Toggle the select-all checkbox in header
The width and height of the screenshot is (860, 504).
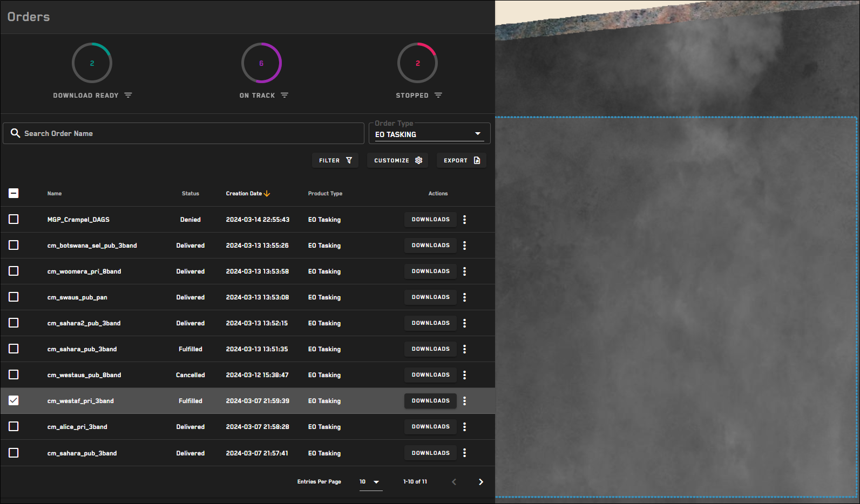point(13,193)
